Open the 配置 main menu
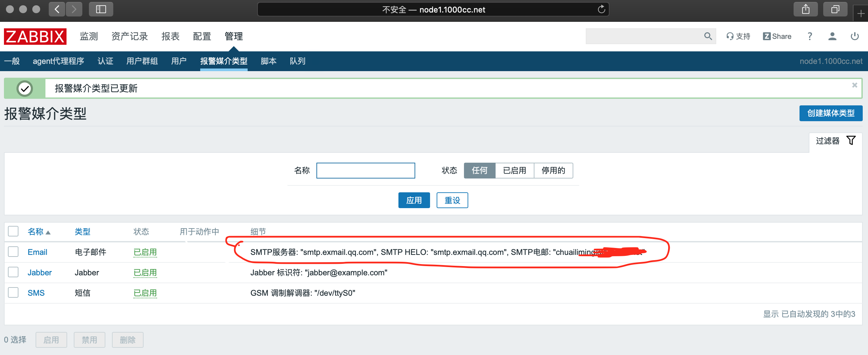 (202, 37)
